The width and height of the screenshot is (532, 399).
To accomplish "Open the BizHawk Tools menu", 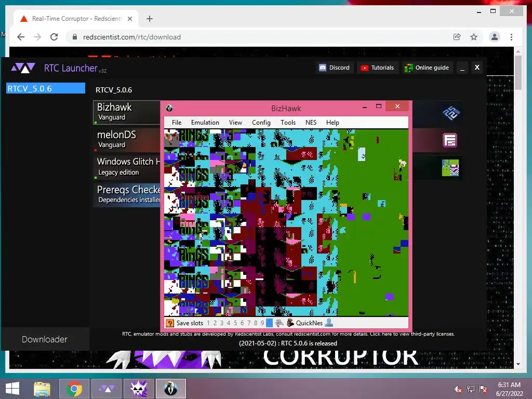I will [288, 123].
